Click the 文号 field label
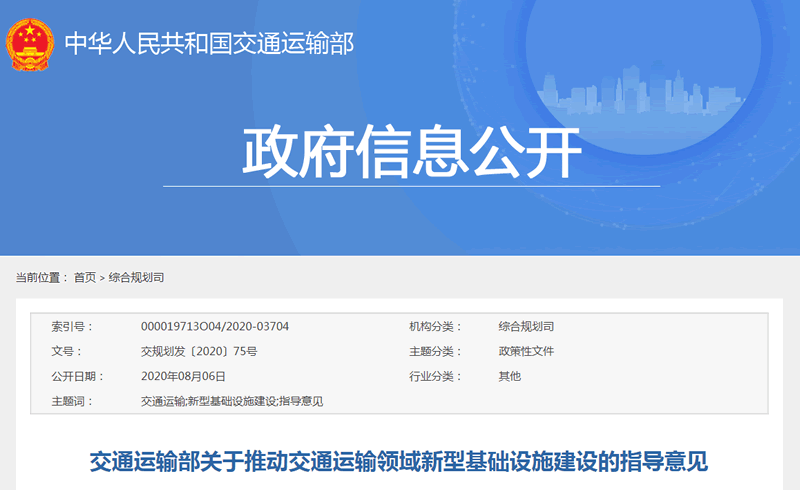 click(x=66, y=352)
